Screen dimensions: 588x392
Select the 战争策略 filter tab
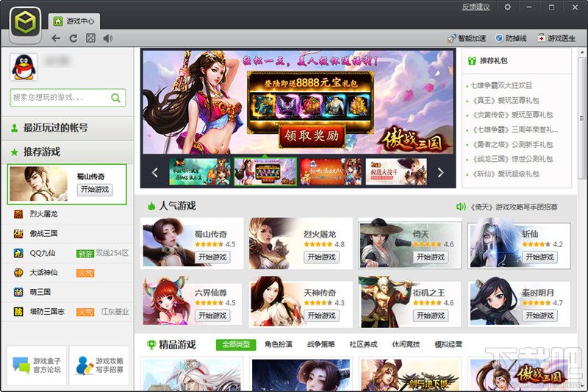click(x=321, y=344)
